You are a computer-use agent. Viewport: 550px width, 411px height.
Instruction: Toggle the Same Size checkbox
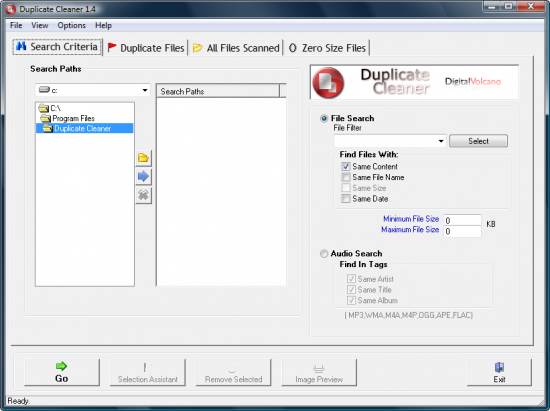[x=346, y=188]
